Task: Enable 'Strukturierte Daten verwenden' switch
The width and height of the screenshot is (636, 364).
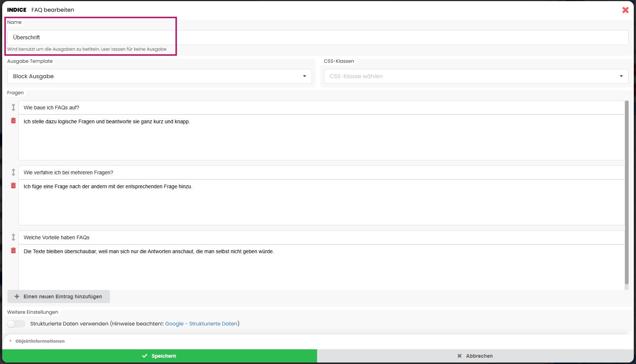Action: [16, 324]
